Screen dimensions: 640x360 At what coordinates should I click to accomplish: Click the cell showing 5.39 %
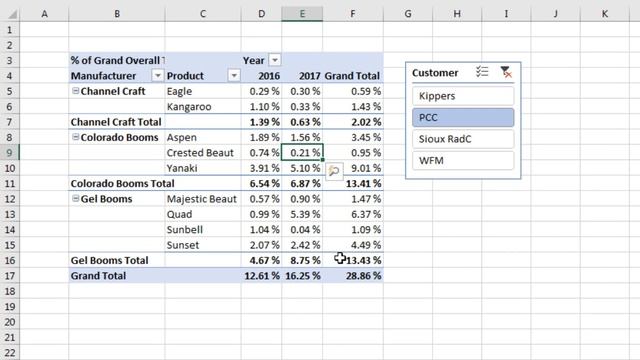[302, 214]
